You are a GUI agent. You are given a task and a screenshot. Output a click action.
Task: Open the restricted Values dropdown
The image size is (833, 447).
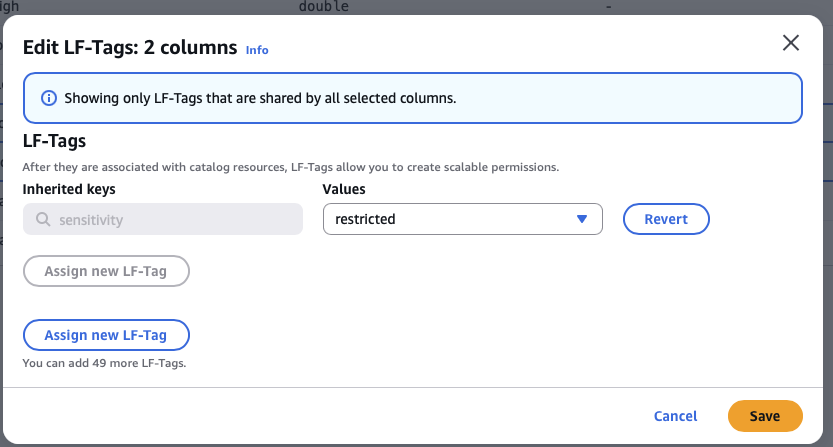[x=462, y=219]
